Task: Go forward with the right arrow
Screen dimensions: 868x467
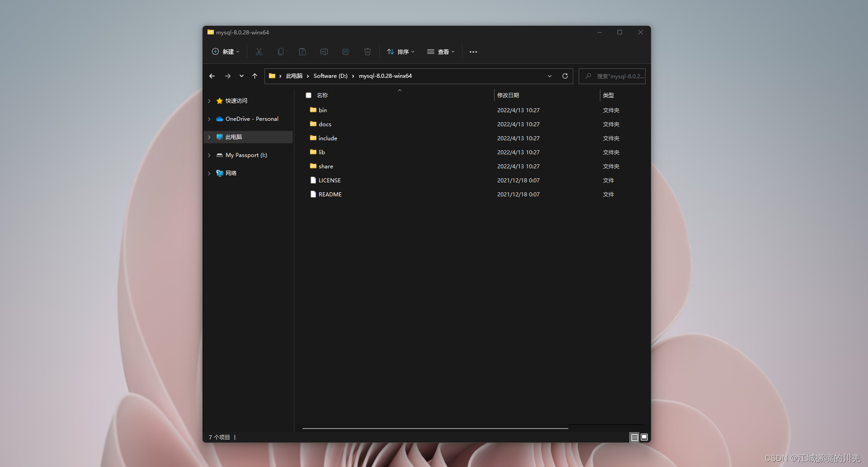Action: (228, 76)
